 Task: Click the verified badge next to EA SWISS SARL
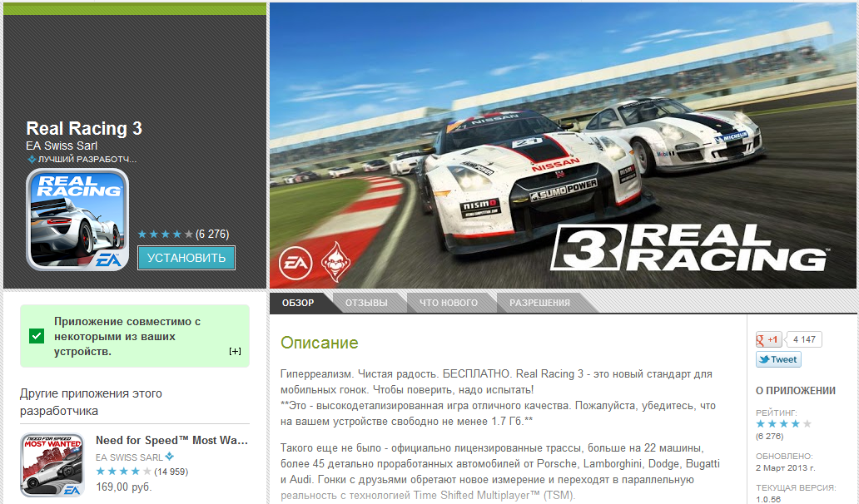tap(170, 457)
